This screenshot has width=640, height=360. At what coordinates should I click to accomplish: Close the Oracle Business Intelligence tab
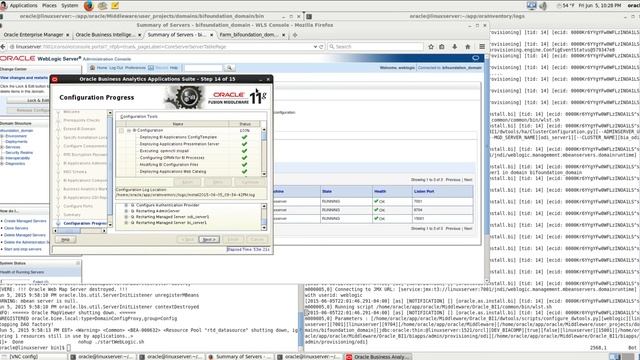(140, 35)
